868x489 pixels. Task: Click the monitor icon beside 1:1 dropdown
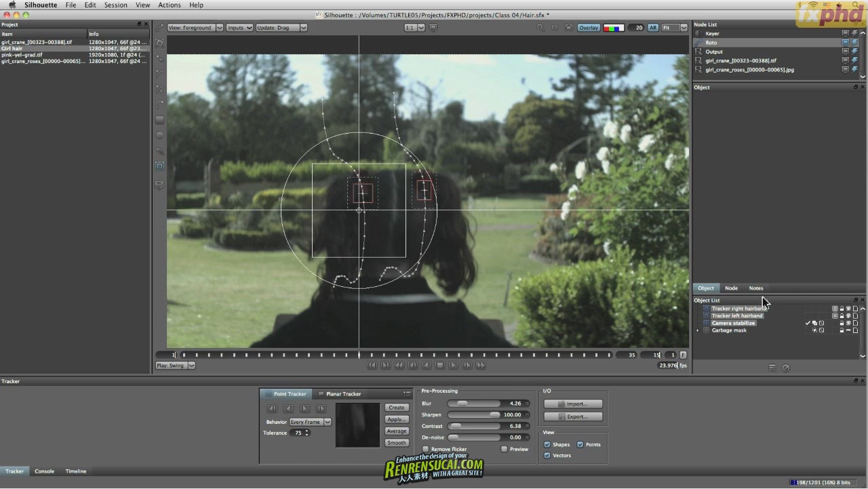(x=433, y=28)
